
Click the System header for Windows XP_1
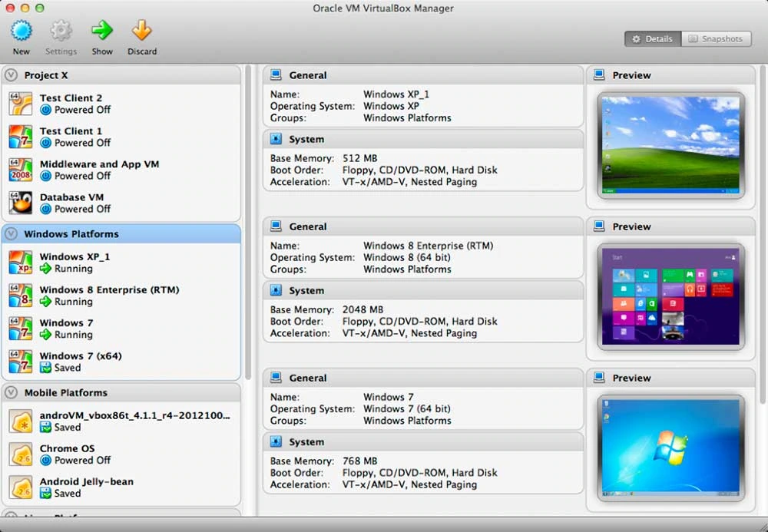pos(424,139)
